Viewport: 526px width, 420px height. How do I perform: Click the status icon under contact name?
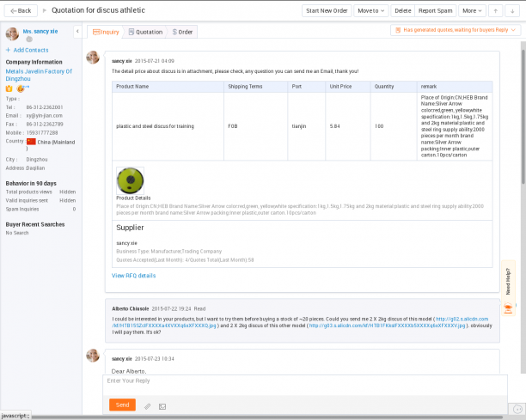click(29, 40)
